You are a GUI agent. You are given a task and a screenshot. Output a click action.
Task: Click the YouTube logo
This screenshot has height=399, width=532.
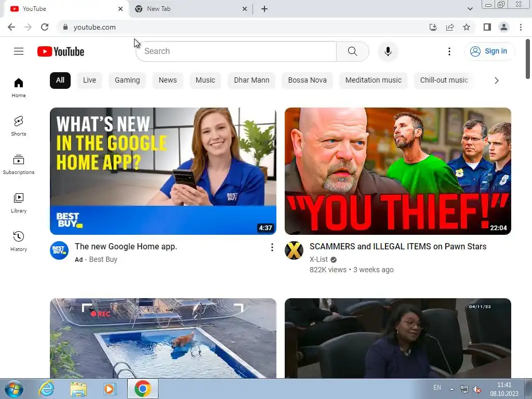click(x=61, y=51)
